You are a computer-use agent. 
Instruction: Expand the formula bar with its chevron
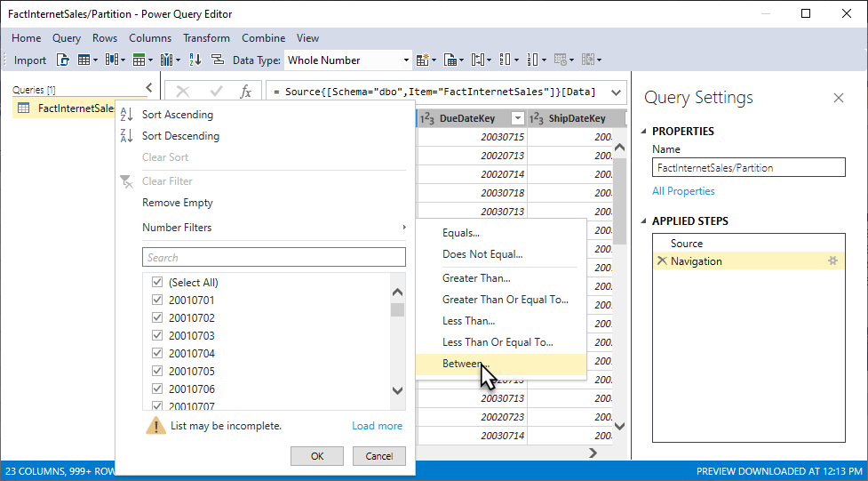coord(616,92)
